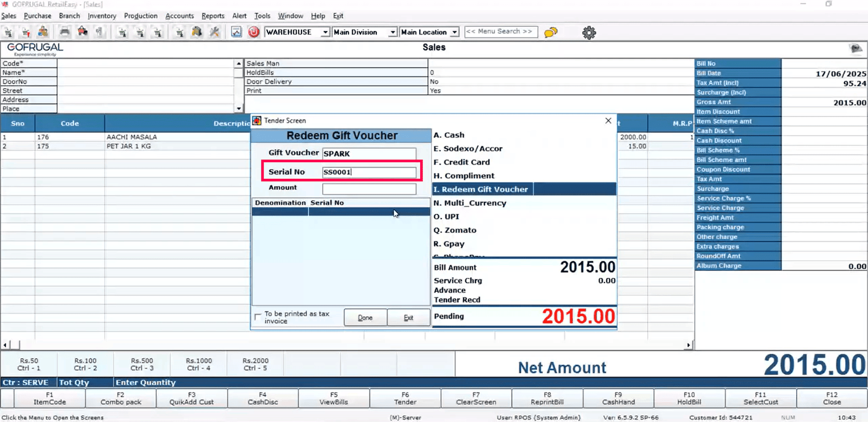The image size is (868, 422).
Task: Expand the Main Division dropdown arrow
Action: 393,32
